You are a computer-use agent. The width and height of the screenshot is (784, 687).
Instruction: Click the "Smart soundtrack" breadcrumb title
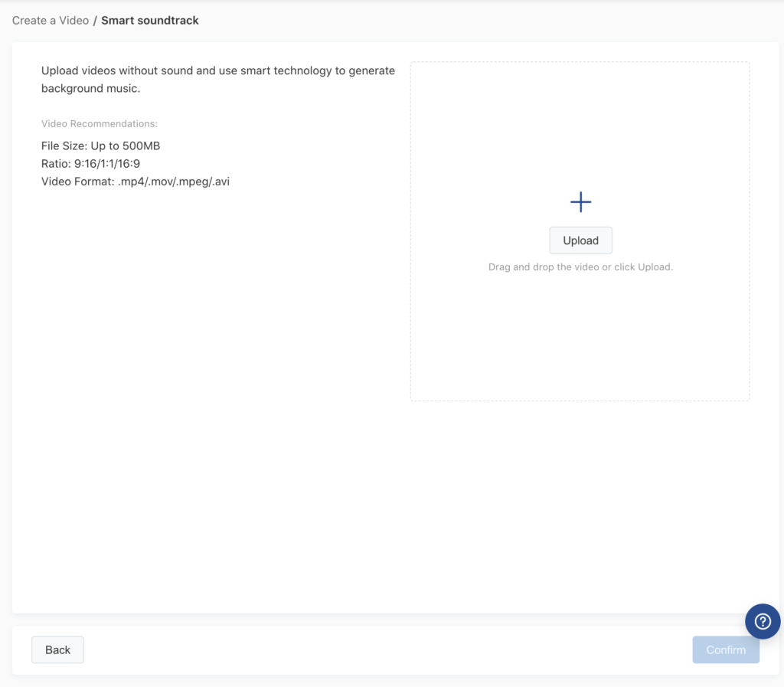(150, 21)
